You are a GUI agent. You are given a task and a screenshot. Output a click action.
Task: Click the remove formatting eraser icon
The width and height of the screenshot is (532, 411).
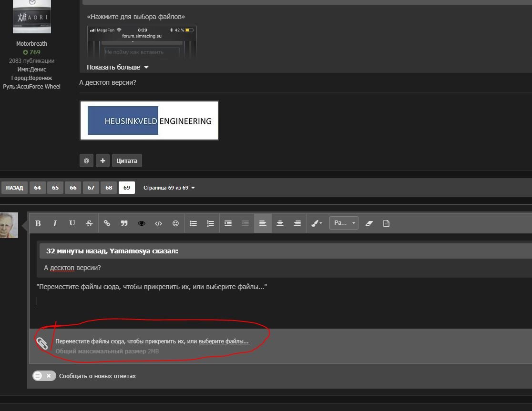click(368, 223)
